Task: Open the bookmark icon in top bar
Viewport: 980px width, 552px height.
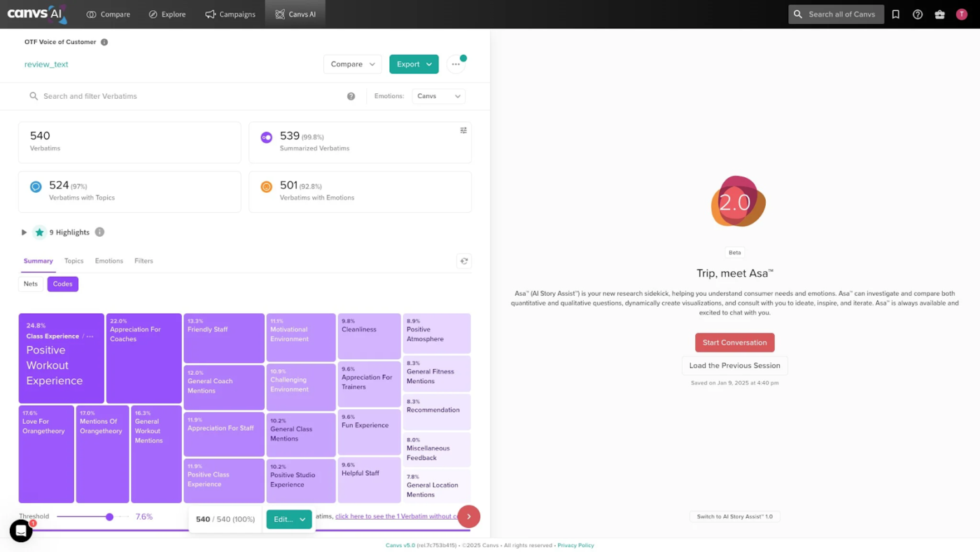Action: coord(895,14)
